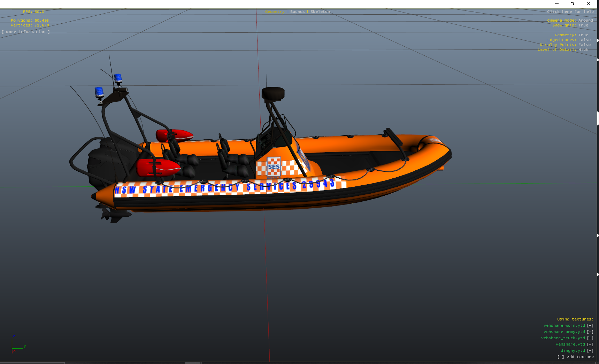This screenshot has height=364, width=599.
Task: Click minus button beside vehshare.ytd
Action: tap(590, 344)
